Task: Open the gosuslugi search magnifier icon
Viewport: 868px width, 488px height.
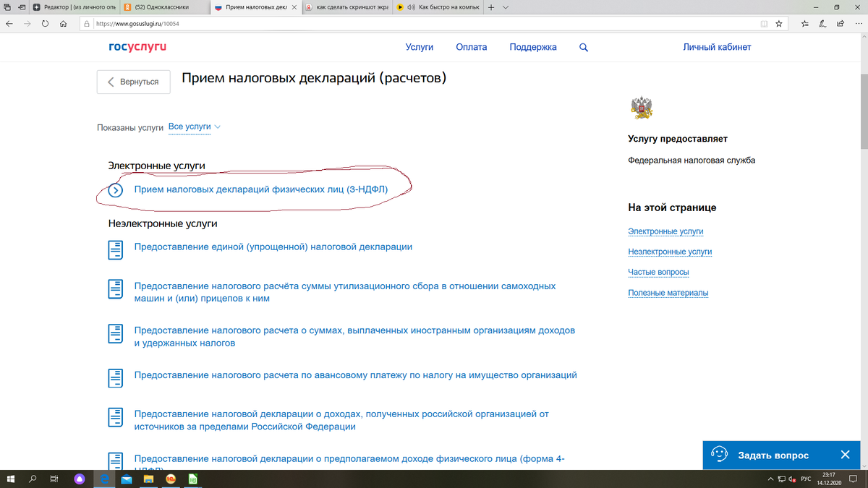Action: pos(584,46)
